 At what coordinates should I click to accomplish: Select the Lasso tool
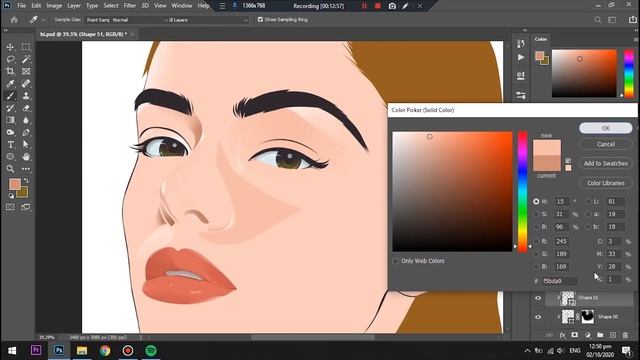click(10, 60)
